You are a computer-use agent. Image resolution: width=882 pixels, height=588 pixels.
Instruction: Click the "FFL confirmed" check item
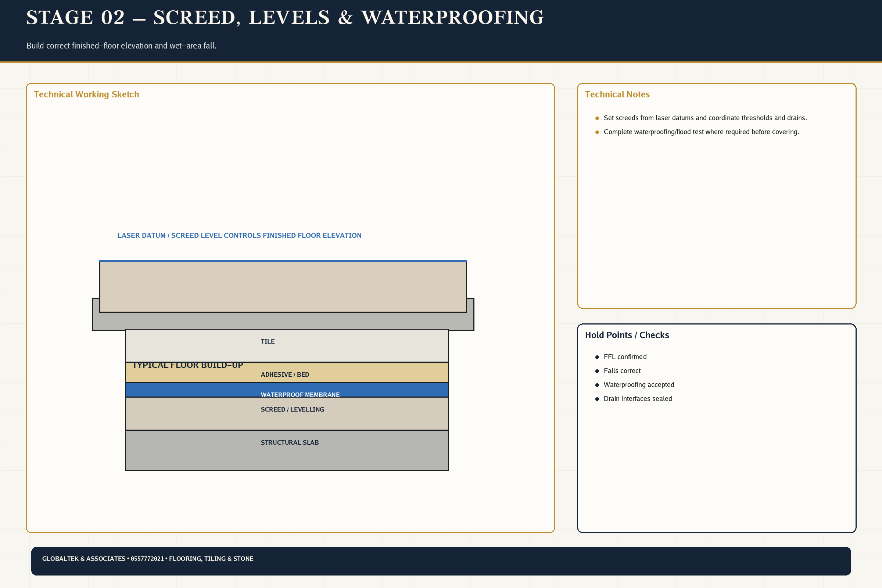tap(625, 357)
